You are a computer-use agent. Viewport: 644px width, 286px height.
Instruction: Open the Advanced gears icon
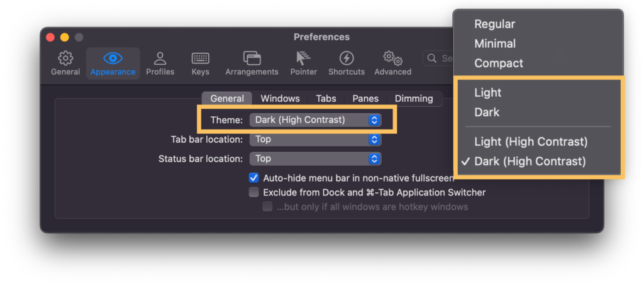click(392, 58)
